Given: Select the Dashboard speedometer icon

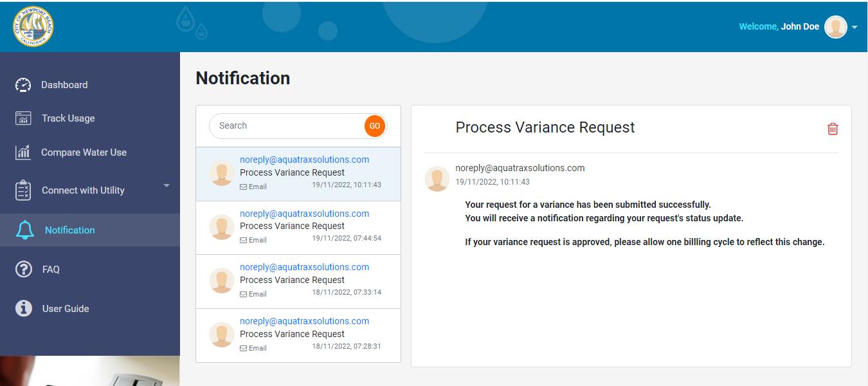Looking at the screenshot, I should [x=23, y=84].
